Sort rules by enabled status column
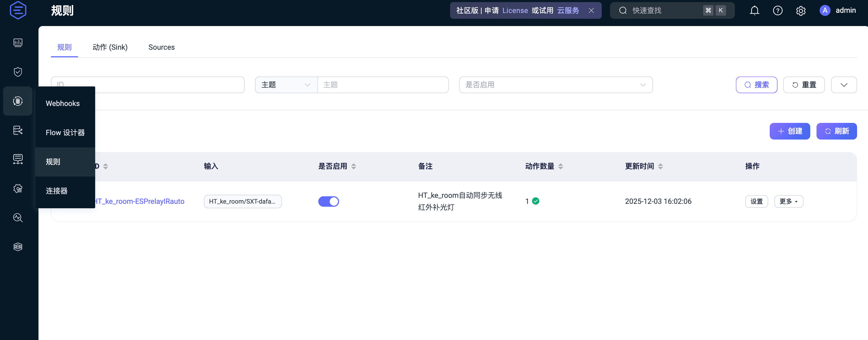Screen dimensions: 868x340 point(353,166)
